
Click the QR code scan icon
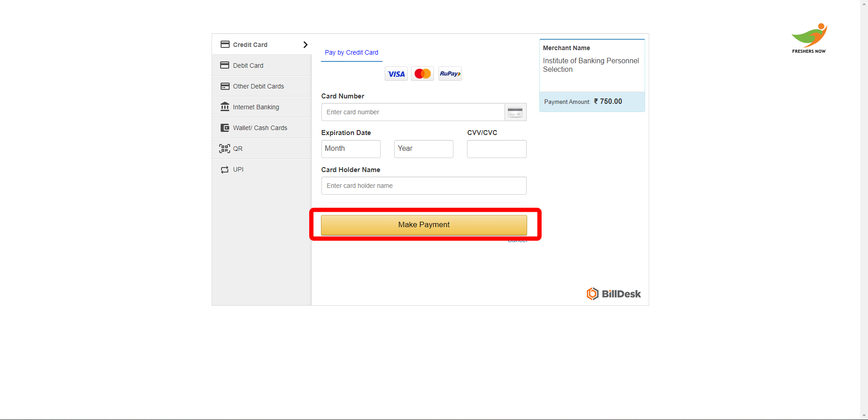tap(225, 149)
